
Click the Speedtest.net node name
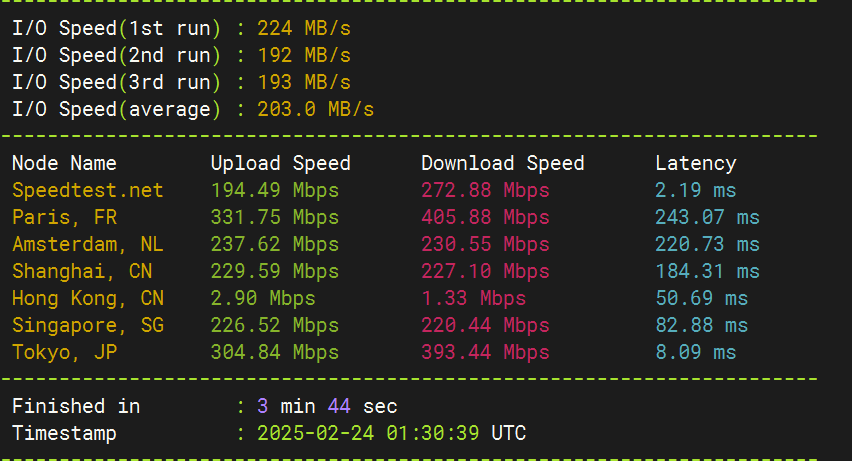[87, 190]
